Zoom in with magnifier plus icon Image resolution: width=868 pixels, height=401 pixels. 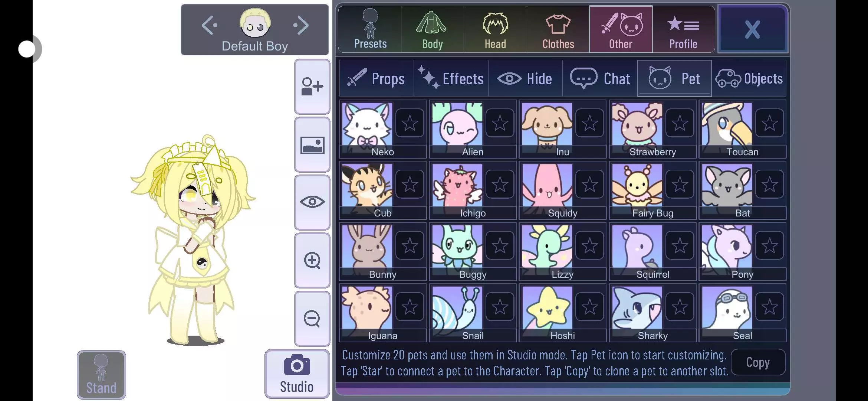[312, 261]
